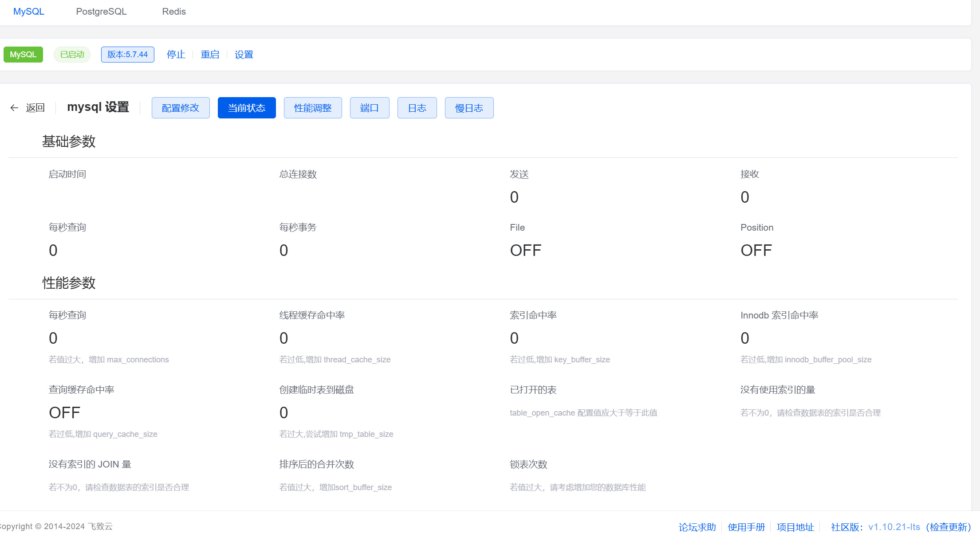
Task: Switch to the Redis tab
Action: (x=174, y=12)
